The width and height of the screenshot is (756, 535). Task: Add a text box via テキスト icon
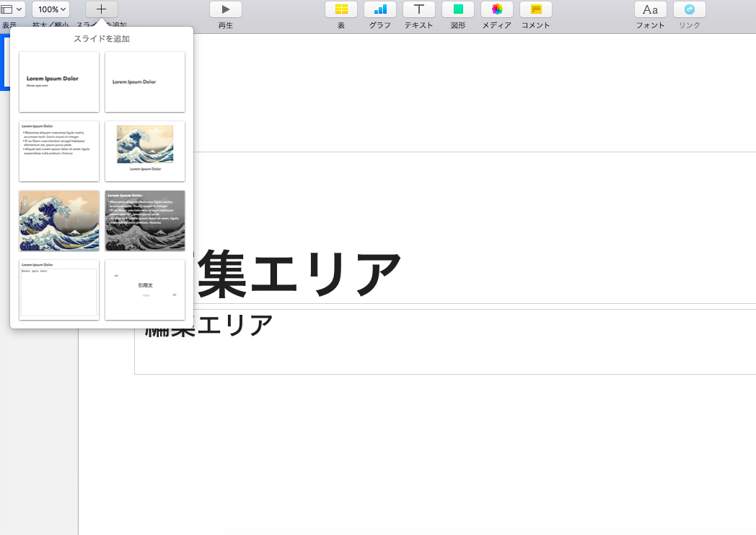click(x=419, y=9)
